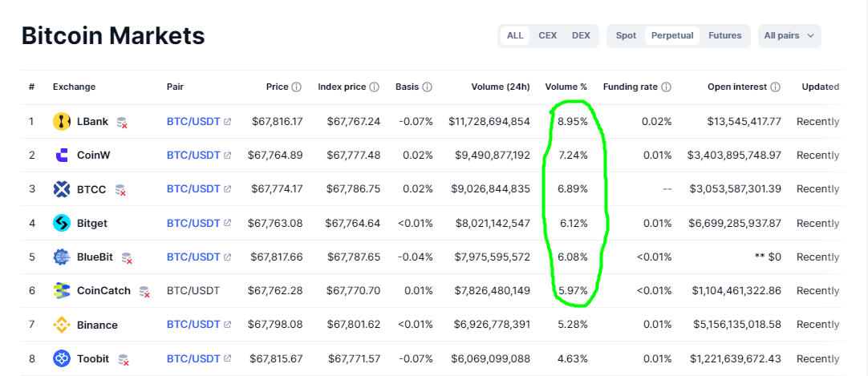This screenshot has height=376, width=868.
Task: Click external link icon in LBank pair cell
Action: tap(227, 122)
